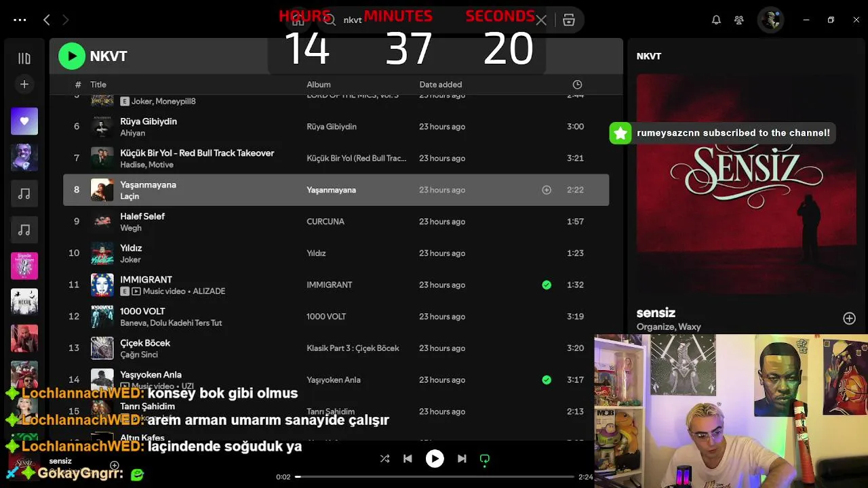868x488 pixels.
Task: Toggle shuffle playback
Action: pyautogui.click(x=384, y=459)
